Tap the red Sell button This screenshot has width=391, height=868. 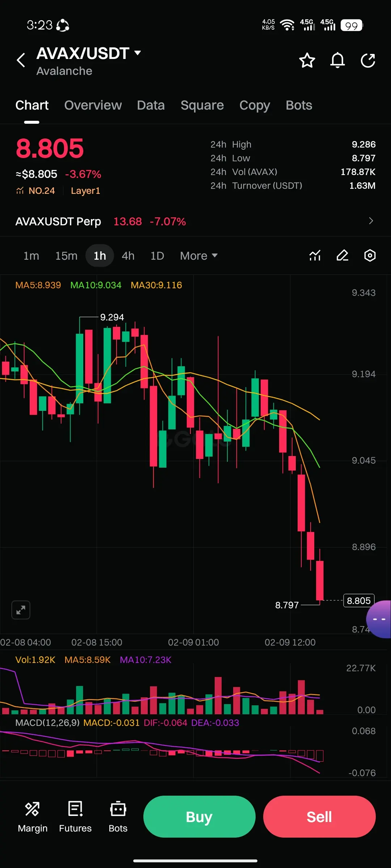point(319,817)
